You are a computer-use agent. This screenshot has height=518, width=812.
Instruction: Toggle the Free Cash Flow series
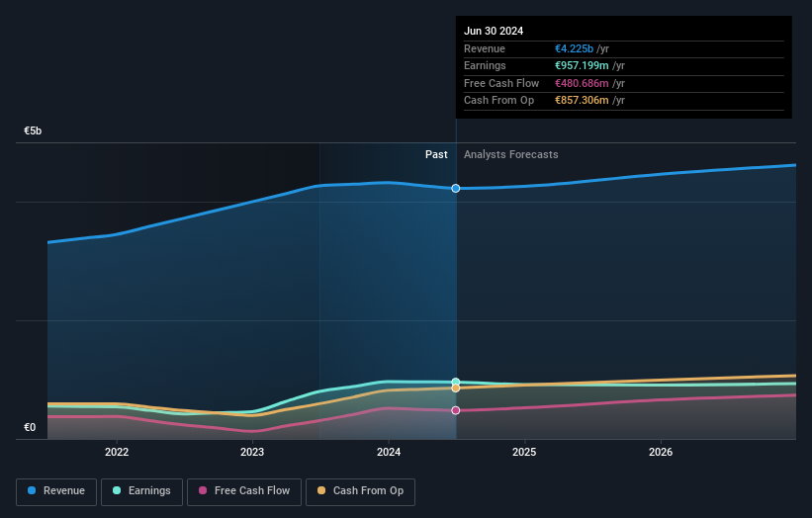pyautogui.click(x=244, y=491)
